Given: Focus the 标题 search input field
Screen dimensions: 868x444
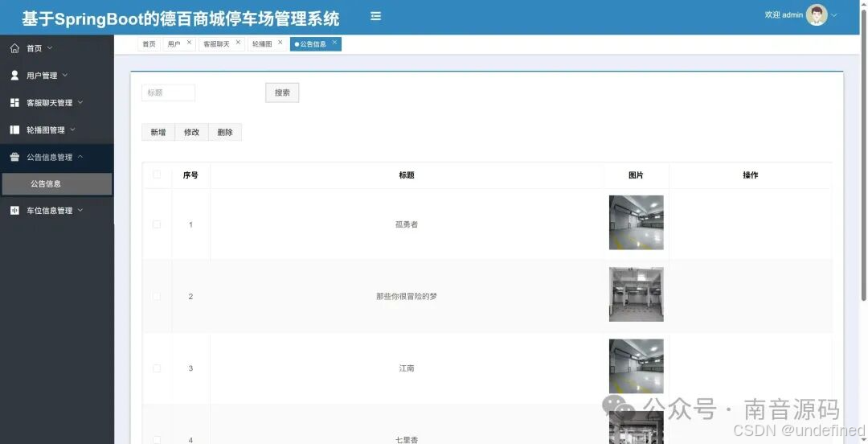Looking at the screenshot, I should 168,92.
